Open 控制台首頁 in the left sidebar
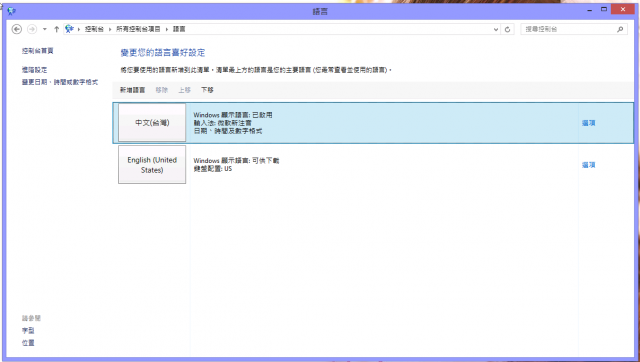This screenshot has height=362, width=640. click(x=38, y=51)
